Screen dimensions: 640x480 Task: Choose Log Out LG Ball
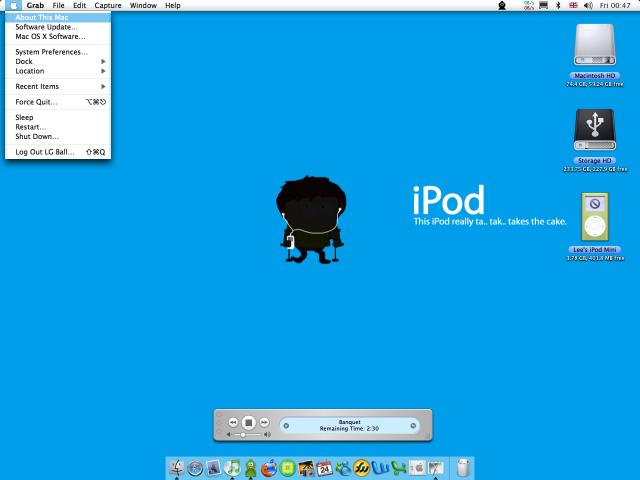[58, 152]
